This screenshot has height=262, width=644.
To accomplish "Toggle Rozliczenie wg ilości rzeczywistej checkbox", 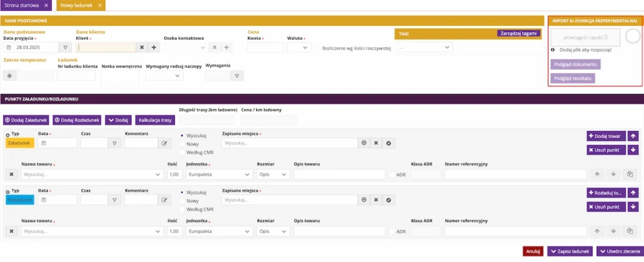I will click(x=318, y=48).
